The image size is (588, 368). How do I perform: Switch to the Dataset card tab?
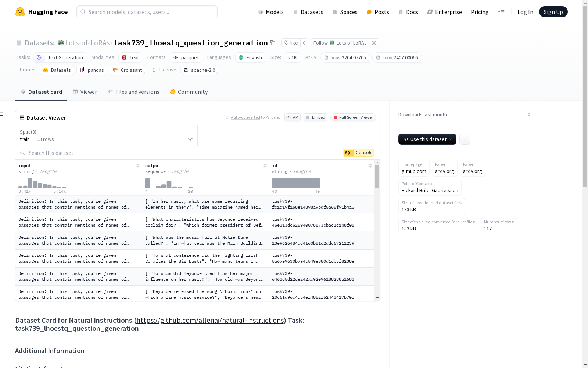[41, 92]
